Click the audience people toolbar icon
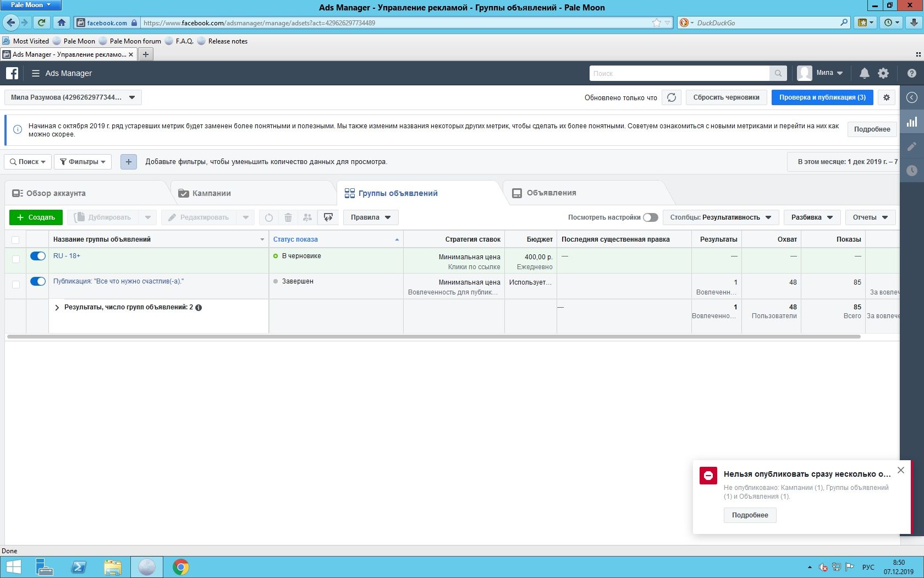 (307, 217)
